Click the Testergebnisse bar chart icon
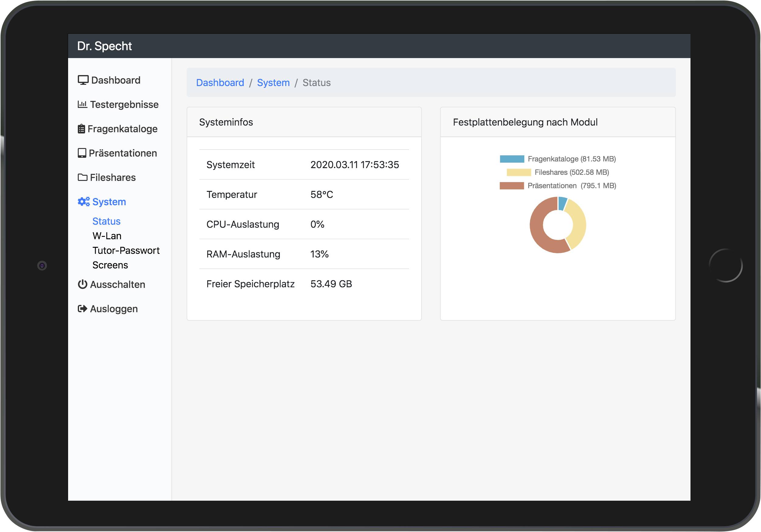 point(82,104)
